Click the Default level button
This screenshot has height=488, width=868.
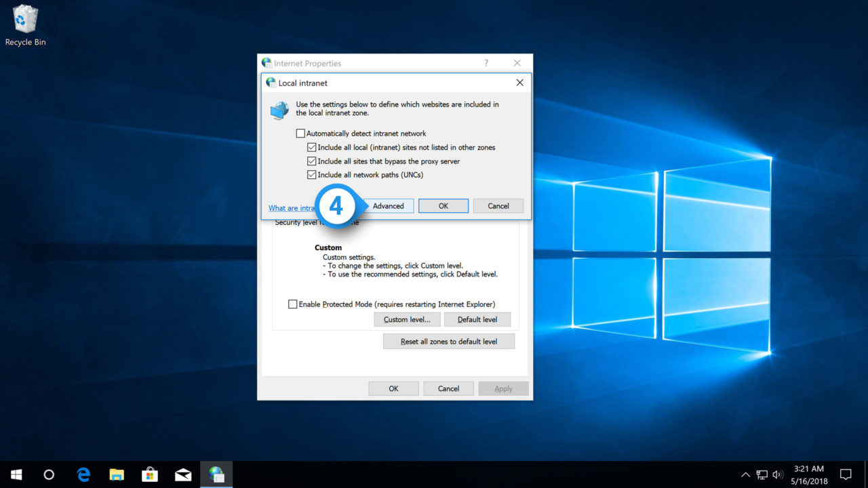coord(477,319)
